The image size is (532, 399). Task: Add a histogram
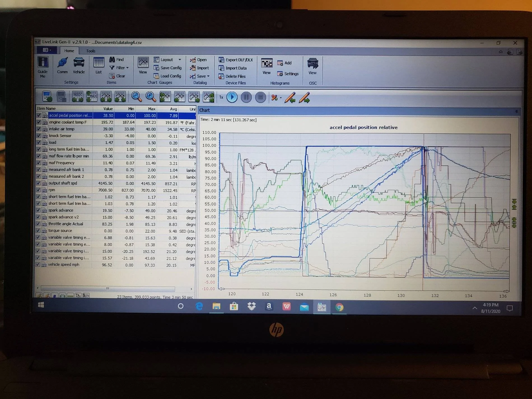[284, 63]
